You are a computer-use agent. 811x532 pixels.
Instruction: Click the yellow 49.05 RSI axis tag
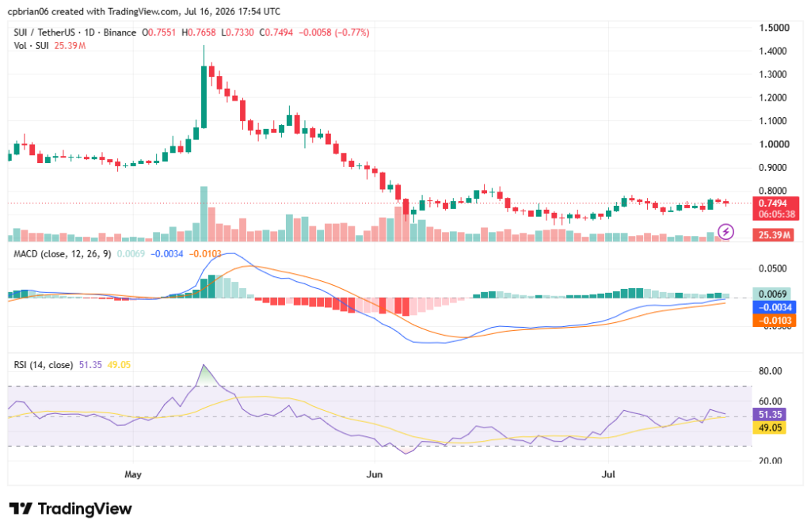pos(770,428)
